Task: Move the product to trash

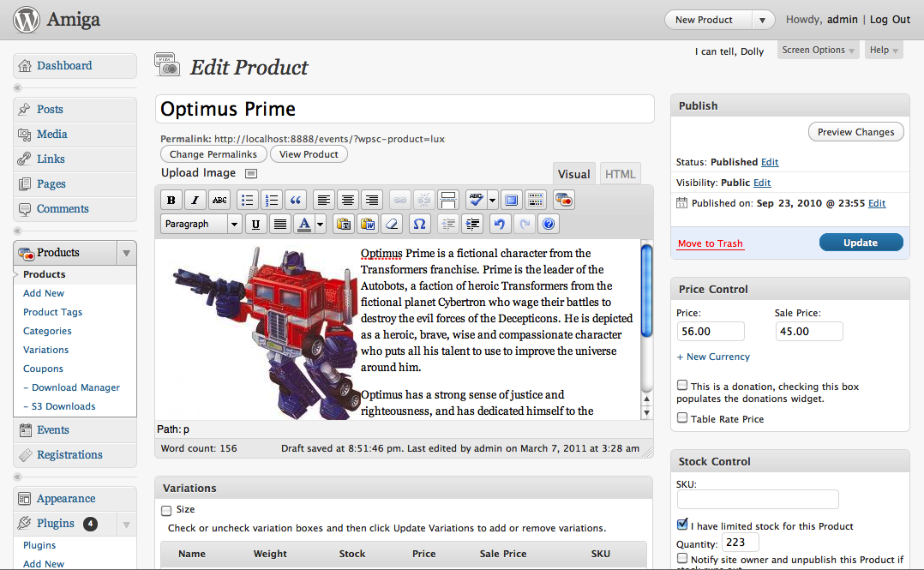Action: pyautogui.click(x=710, y=243)
